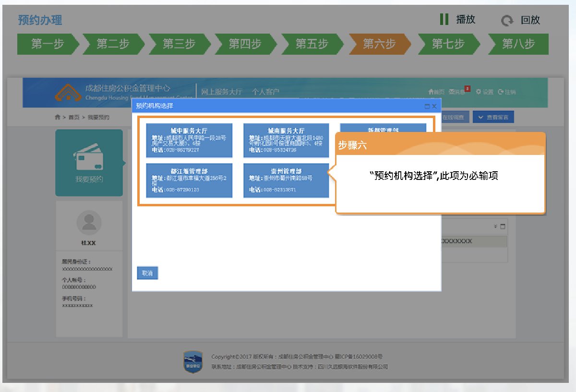Click the 我要预约 card icon tile
This screenshot has height=392, width=576.
(x=89, y=163)
